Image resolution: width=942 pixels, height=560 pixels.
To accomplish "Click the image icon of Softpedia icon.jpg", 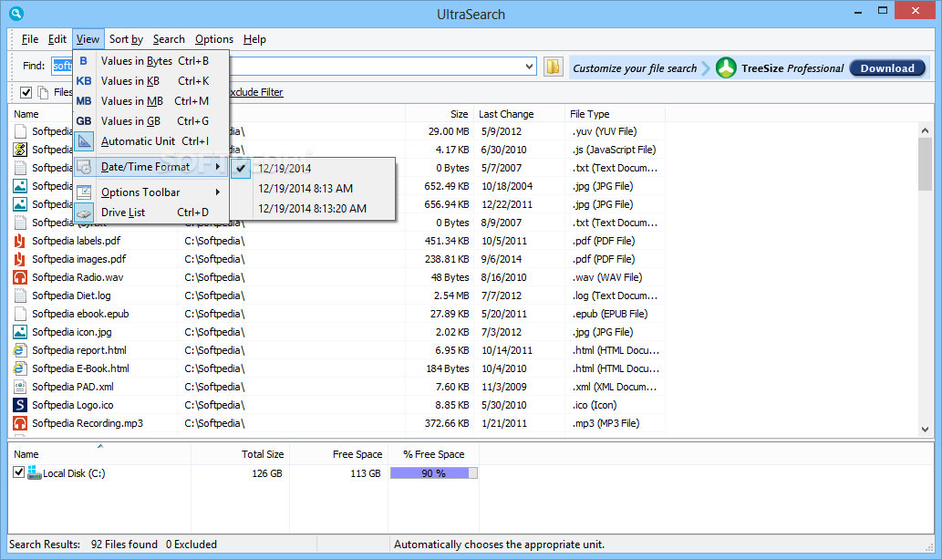I will pos(20,332).
